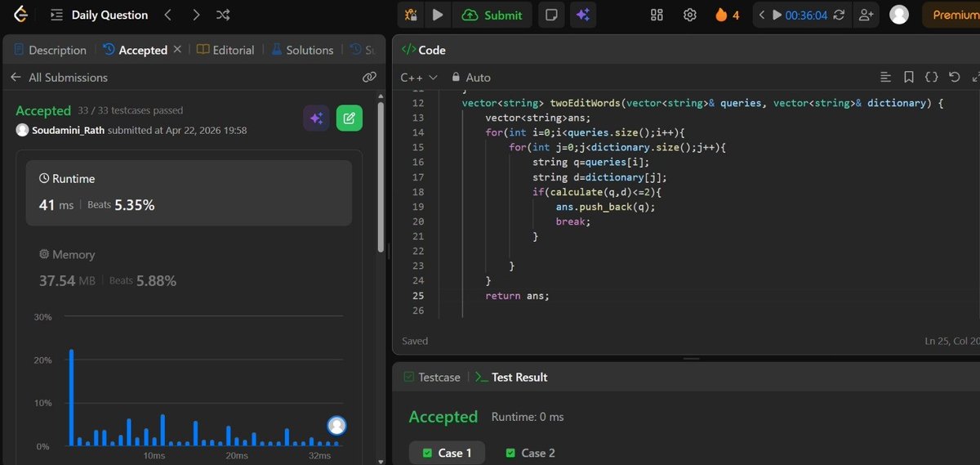980x465 pixels.
Task: Click line number 18 in editor
Action: tap(418, 192)
